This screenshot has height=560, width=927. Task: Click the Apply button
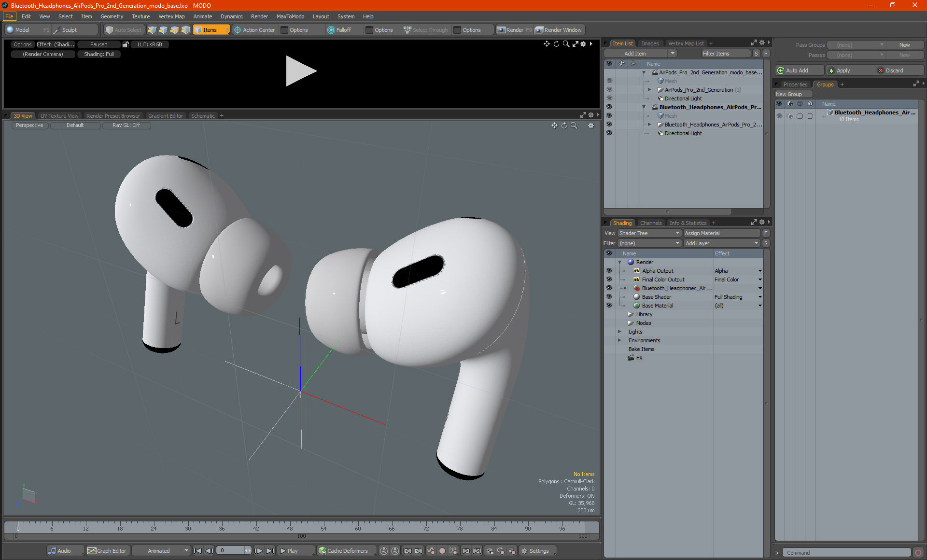[x=850, y=70]
